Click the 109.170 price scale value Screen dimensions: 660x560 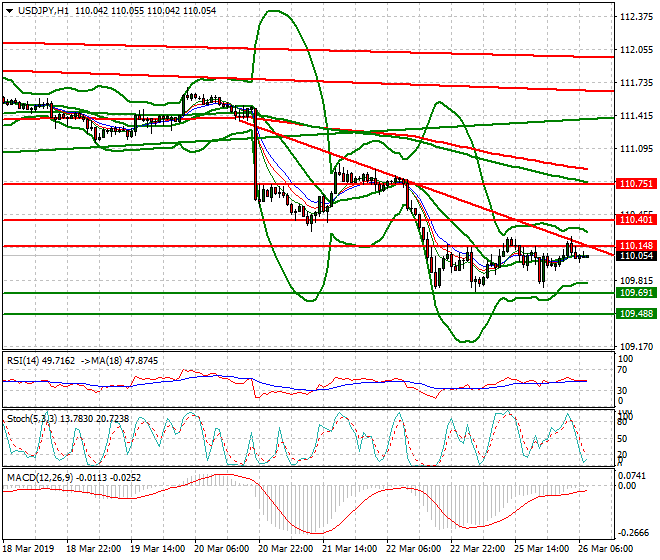[636, 347]
